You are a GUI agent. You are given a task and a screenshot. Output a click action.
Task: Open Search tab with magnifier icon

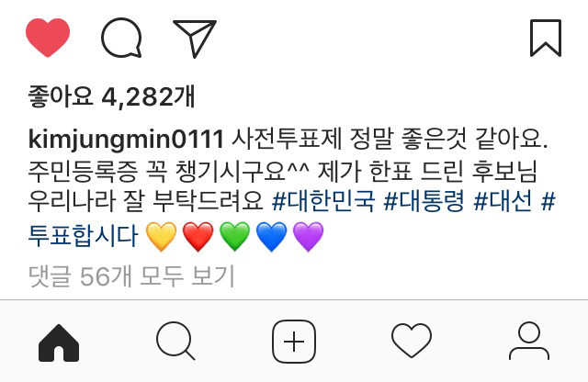point(175,342)
